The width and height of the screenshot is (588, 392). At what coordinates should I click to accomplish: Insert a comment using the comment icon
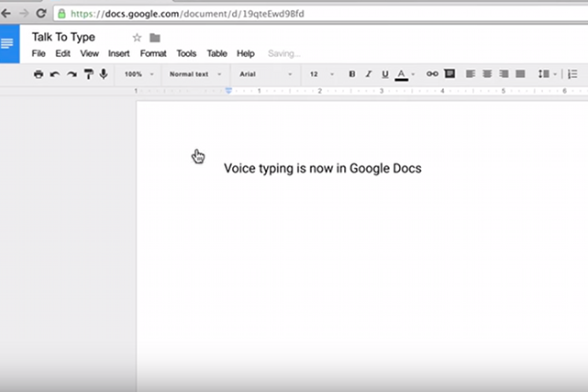[449, 73]
